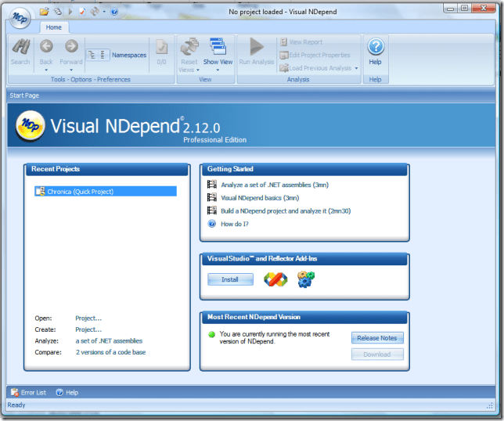The image size is (504, 421).
Task: Select the Home ribbon tab
Action: 53,27
